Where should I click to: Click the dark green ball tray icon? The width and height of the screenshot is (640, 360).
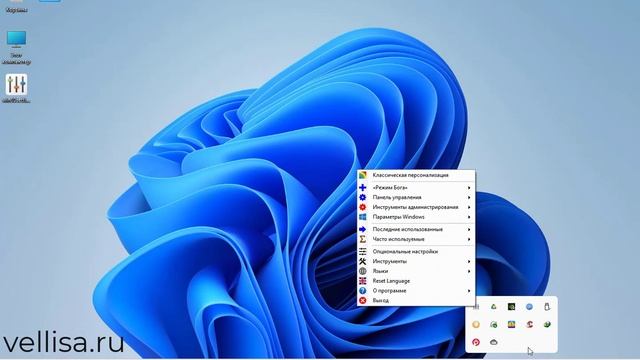click(547, 324)
